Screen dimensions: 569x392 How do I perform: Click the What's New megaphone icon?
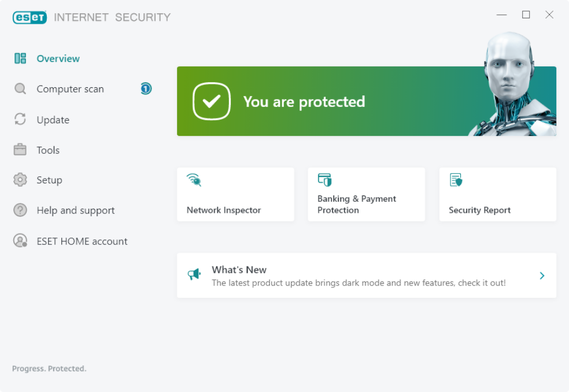tap(194, 275)
